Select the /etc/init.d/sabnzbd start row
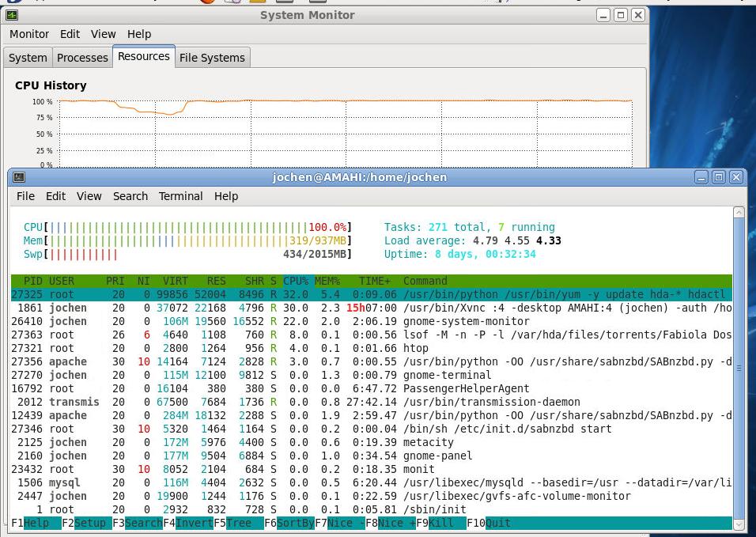 (371, 429)
